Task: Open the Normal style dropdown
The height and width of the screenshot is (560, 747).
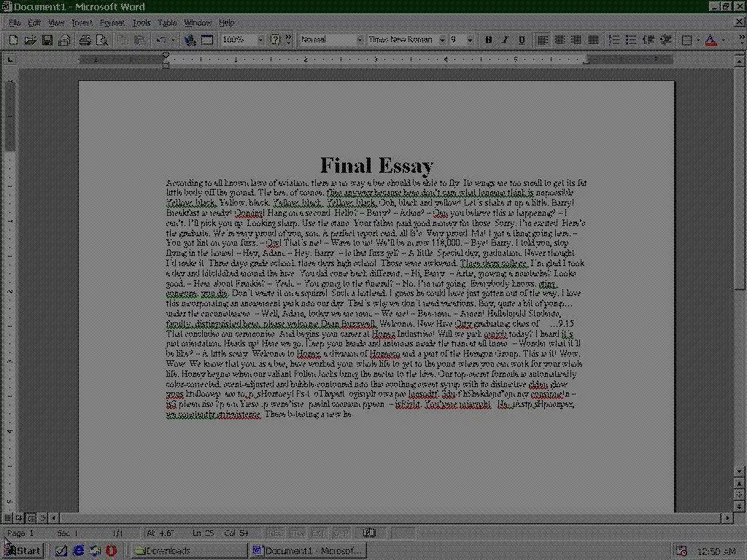Action: (x=359, y=40)
